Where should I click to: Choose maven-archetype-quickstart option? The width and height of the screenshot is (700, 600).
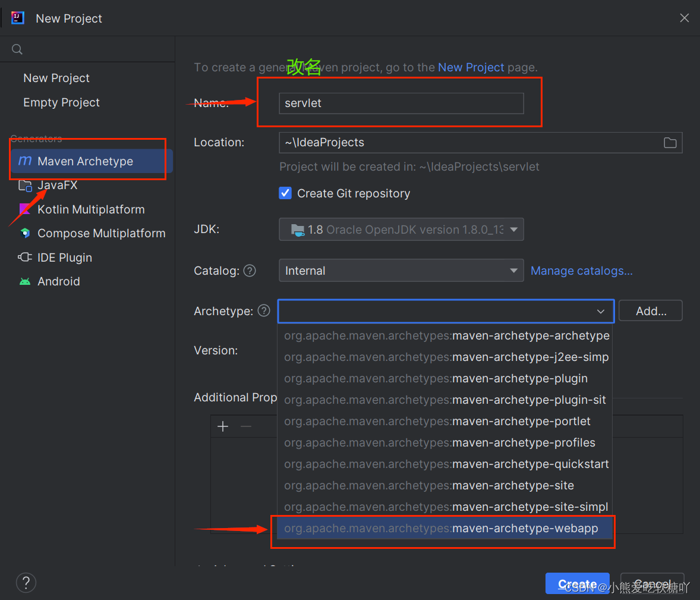tap(444, 464)
